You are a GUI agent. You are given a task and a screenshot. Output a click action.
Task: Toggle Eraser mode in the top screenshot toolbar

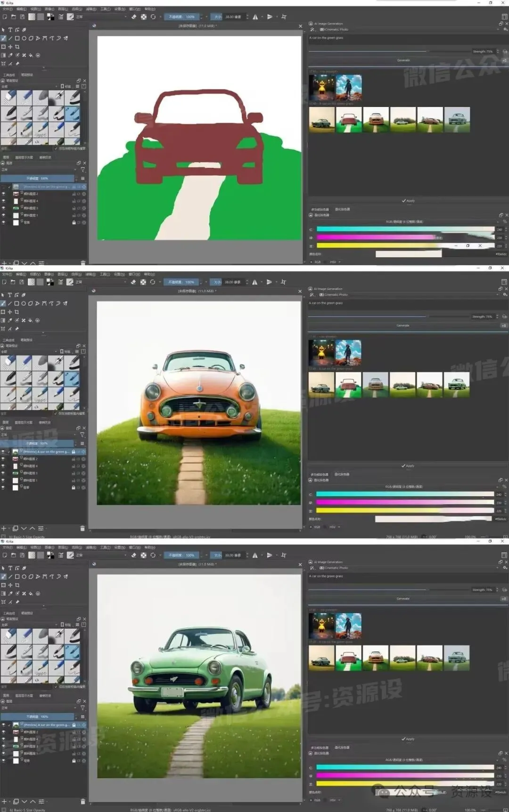(x=134, y=16)
